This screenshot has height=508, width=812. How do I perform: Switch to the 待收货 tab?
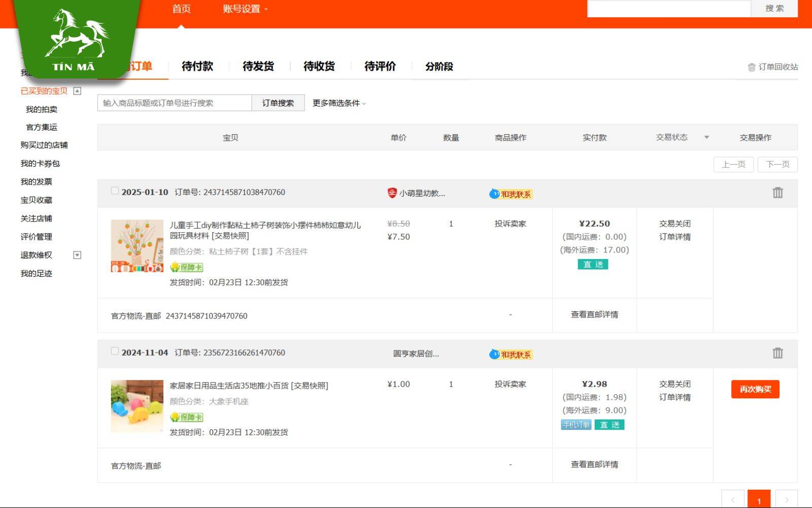point(319,67)
